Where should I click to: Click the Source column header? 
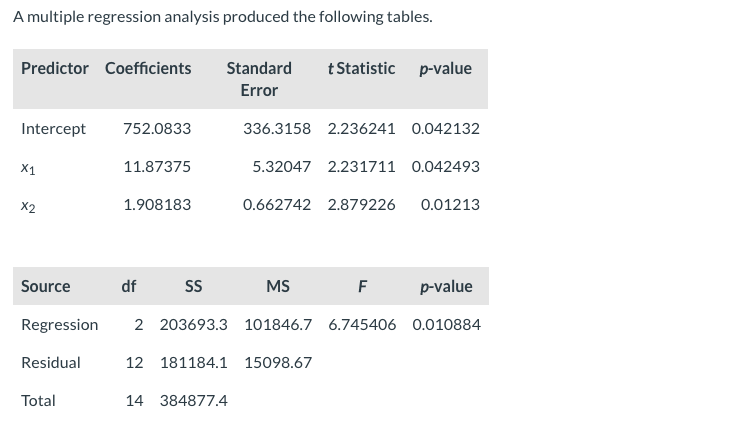pyautogui.click(x=45, y=286)
